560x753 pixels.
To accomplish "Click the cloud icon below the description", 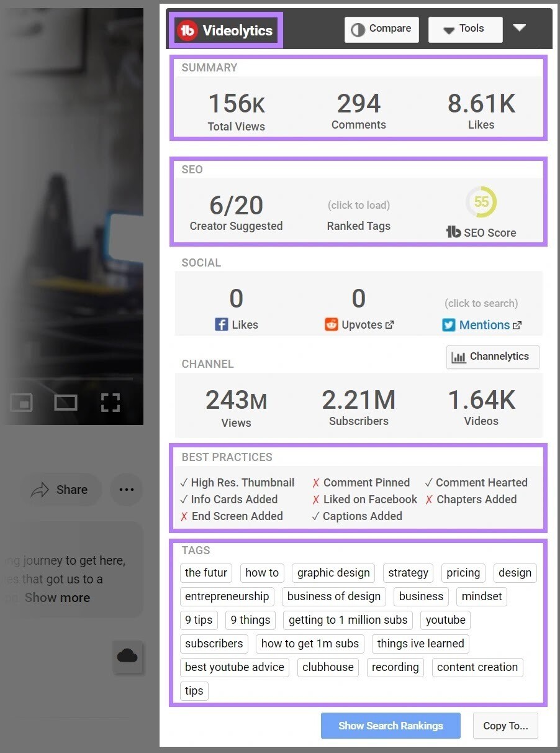I will [127, 656].
